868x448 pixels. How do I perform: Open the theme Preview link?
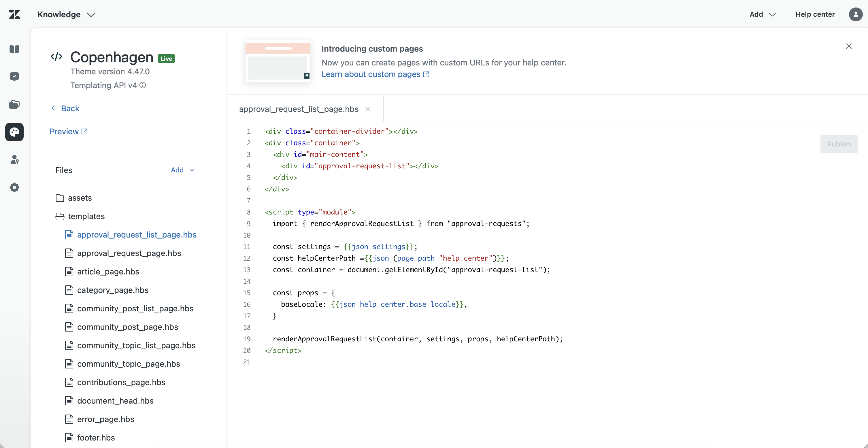click(x=69, y=131)
